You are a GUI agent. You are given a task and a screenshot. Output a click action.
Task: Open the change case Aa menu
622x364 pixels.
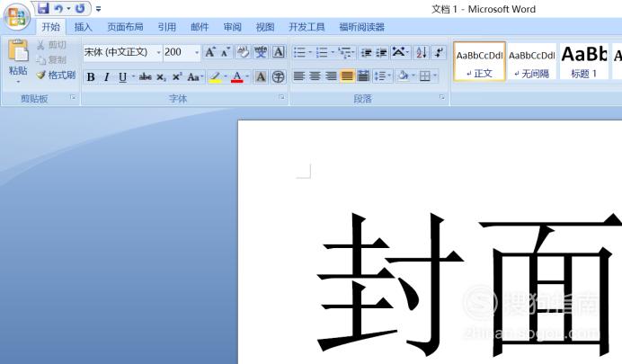[x=195, y=76]
